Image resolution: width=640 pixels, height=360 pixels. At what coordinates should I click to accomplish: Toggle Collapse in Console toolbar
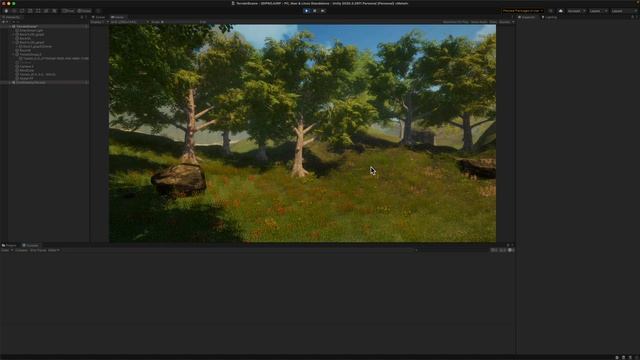tap(21, 250)
